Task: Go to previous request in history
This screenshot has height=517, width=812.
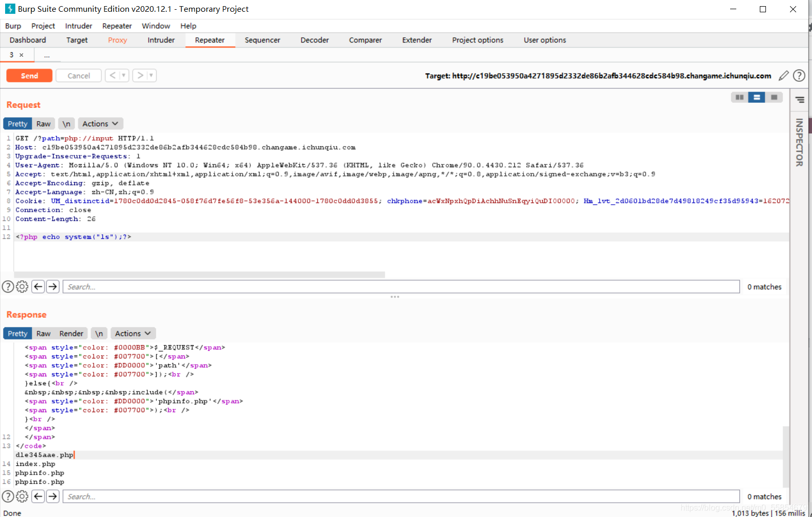Action: (113, 76)
